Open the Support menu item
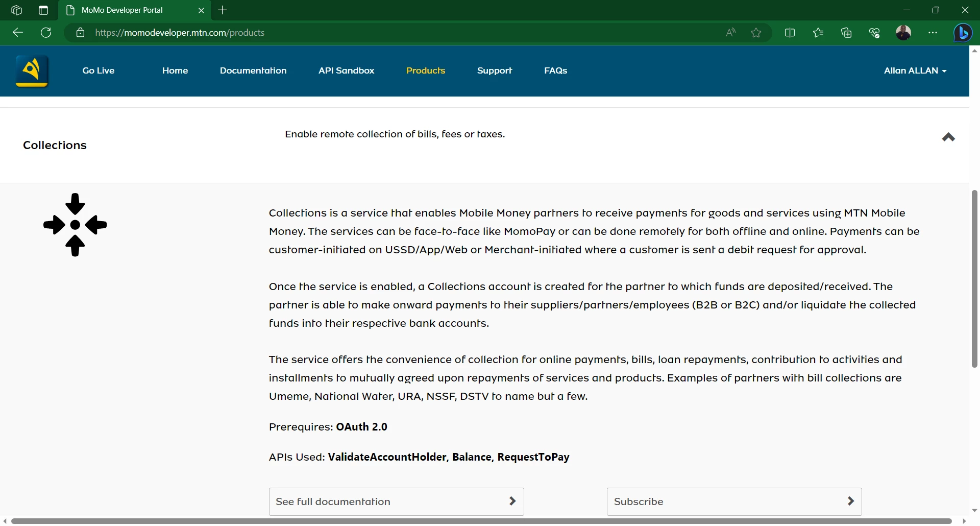The width and height of the screenshot is (980, 526). (495, 70)
